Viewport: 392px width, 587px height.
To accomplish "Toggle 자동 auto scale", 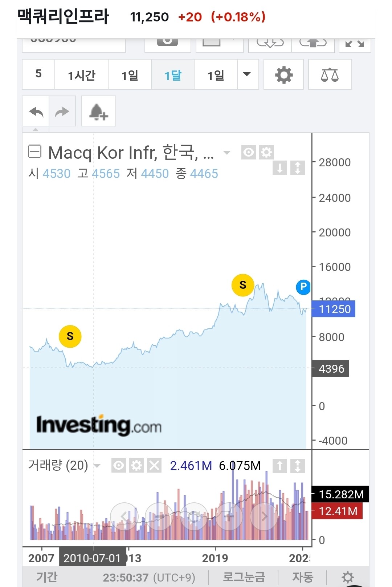I will coord(303,577).
